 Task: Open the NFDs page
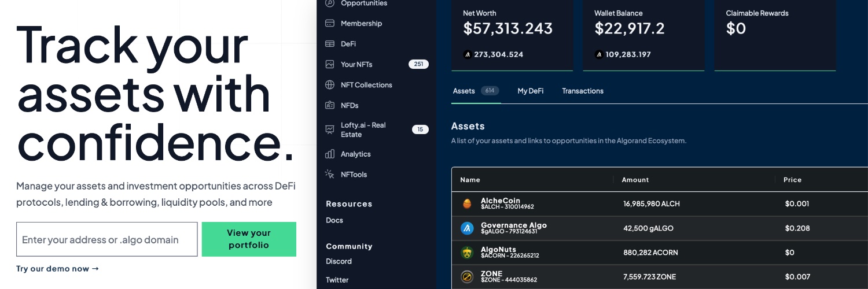point(350,105)
